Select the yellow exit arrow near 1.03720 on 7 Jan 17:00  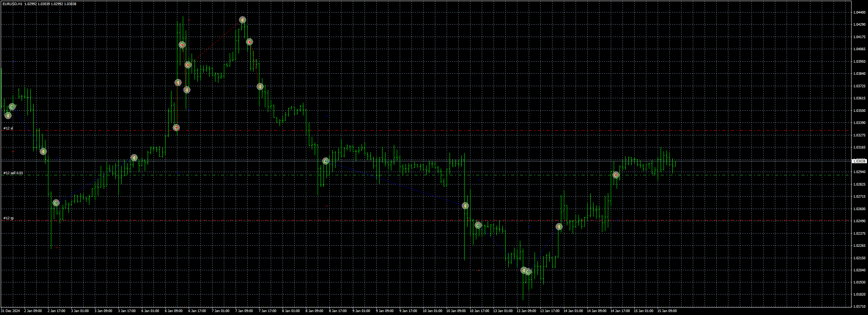pos(260,87)
